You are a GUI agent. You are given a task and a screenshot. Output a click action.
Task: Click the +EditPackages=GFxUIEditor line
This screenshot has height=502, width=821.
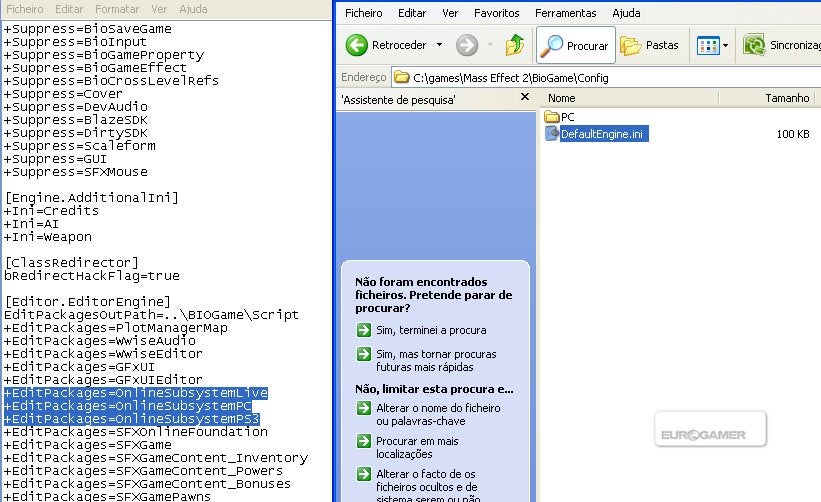103,380
